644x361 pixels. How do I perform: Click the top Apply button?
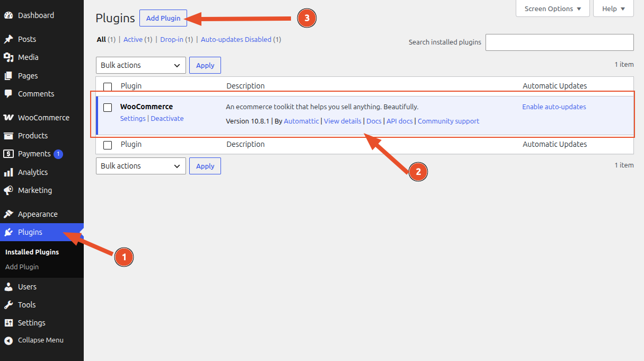point(205,65)
